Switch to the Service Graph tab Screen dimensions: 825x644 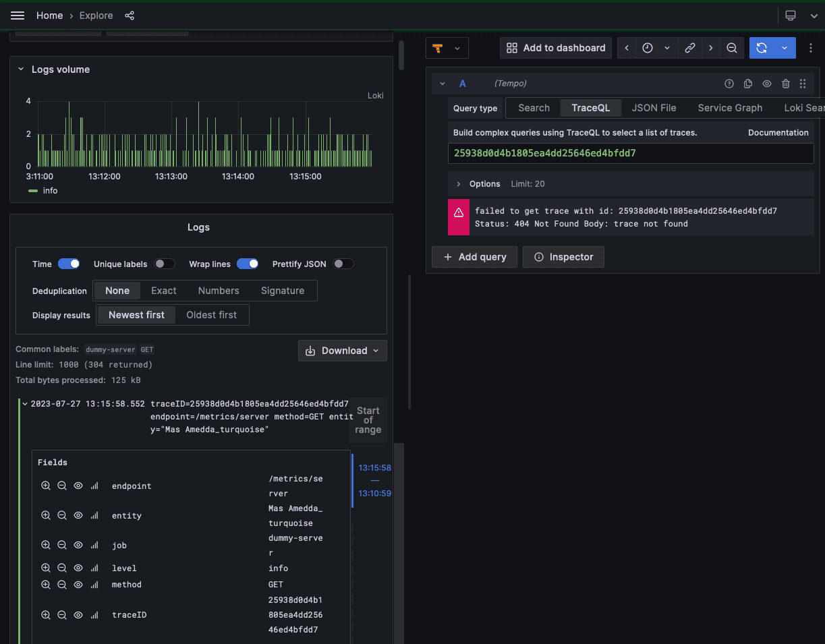coord(730,107)
